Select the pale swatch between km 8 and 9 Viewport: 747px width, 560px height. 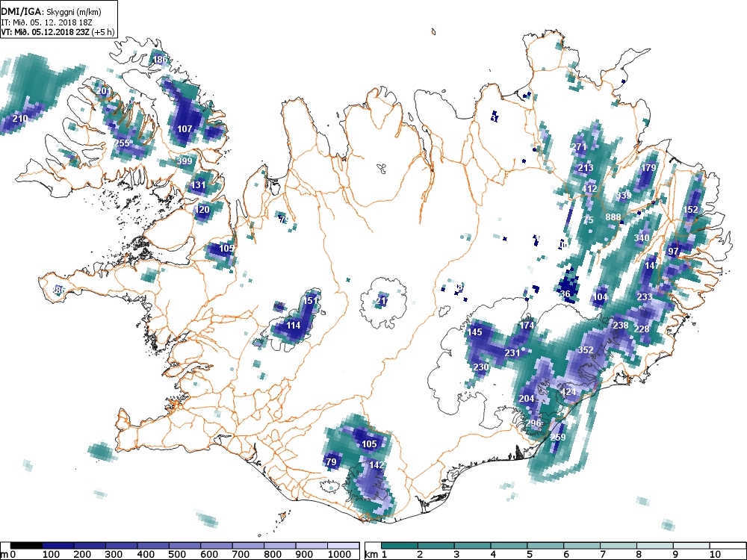tap(654, 546)
